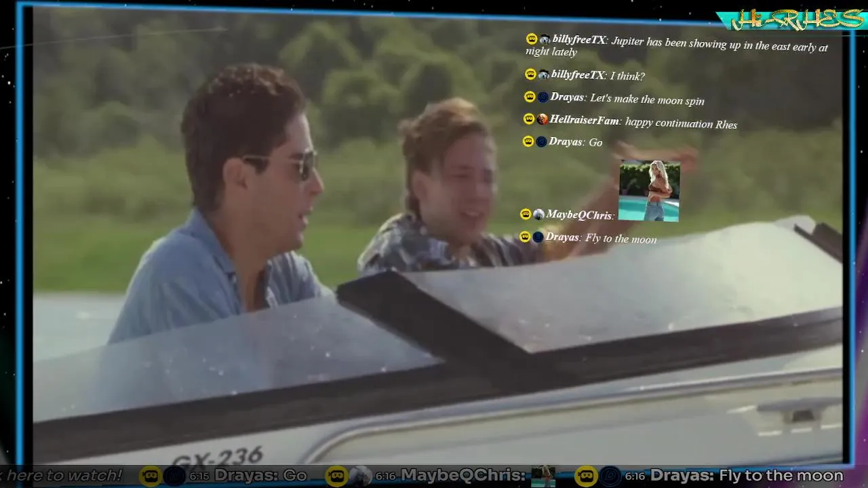Click the ticker timestamp '6:15'
Screen dimensions: 868x488
[x=199, y=477]
